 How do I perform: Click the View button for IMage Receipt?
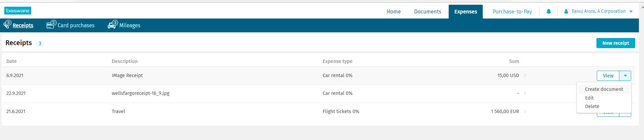pos(608,76)
